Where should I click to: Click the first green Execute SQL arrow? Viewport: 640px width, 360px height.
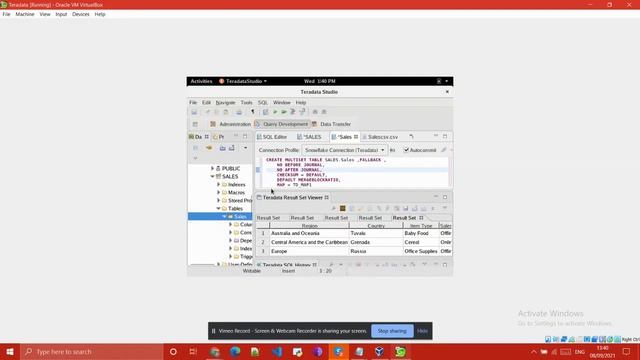pyautogui.click(x=275, y=112)
